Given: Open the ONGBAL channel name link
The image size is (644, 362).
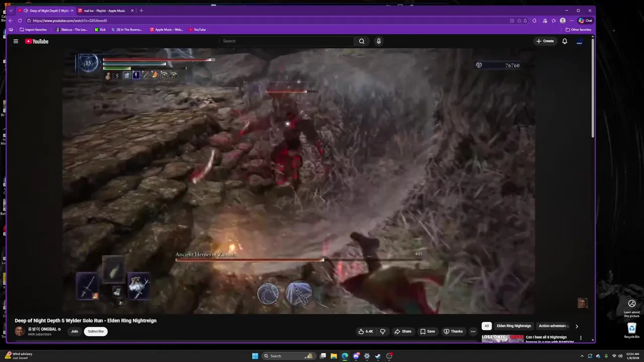Looking at the screenshot, I should 42,329.
